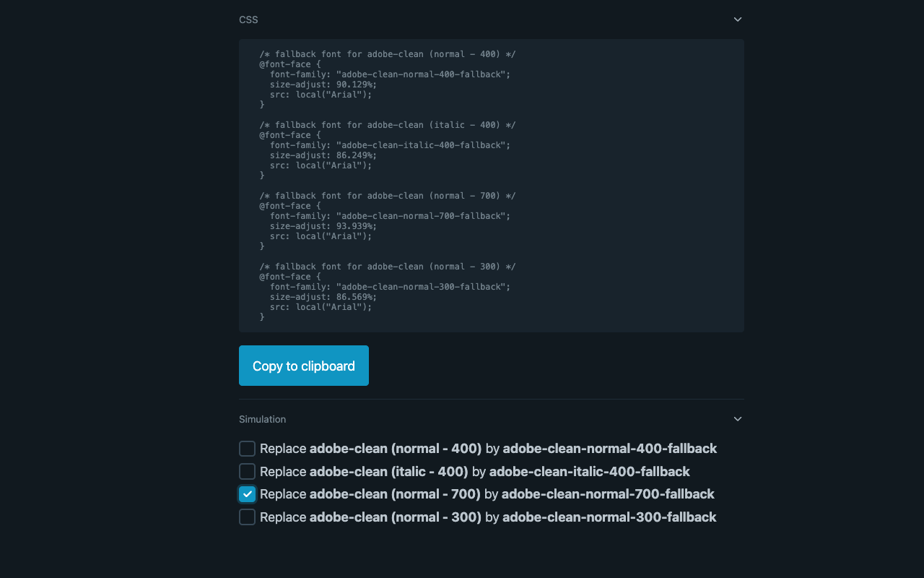Disable replacing adobe-clean (normal - 700) fallback

coord(247,494)
